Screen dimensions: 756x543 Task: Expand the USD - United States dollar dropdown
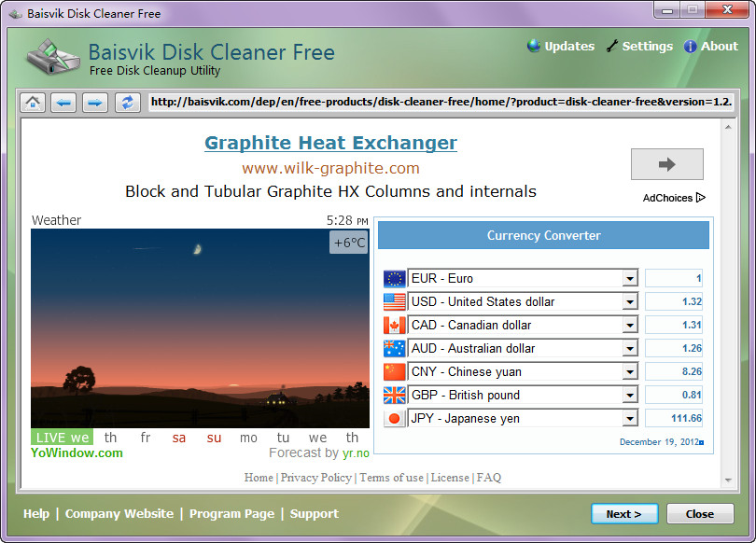point(630,301)
